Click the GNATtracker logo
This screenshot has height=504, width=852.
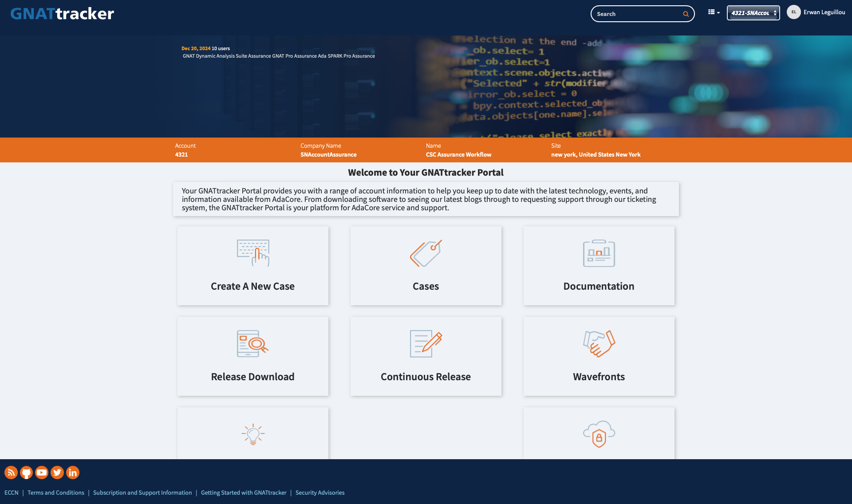coord(62,14)
